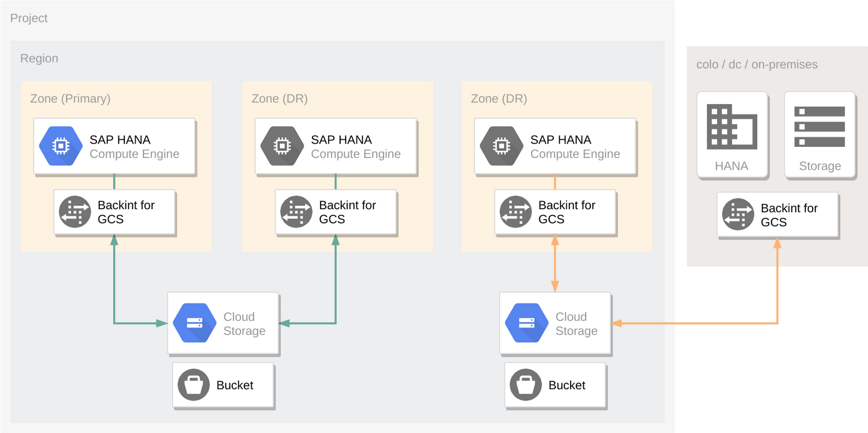868x433 pixels.
Task: Click the on-premises Storage rack icon
Action: pos(820,127)
